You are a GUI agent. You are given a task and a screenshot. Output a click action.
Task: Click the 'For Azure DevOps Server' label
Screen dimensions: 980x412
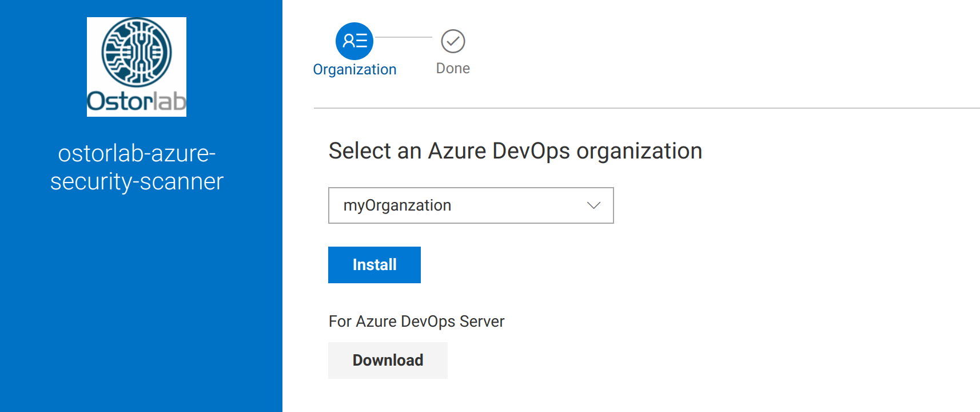[x=416, y=322]
